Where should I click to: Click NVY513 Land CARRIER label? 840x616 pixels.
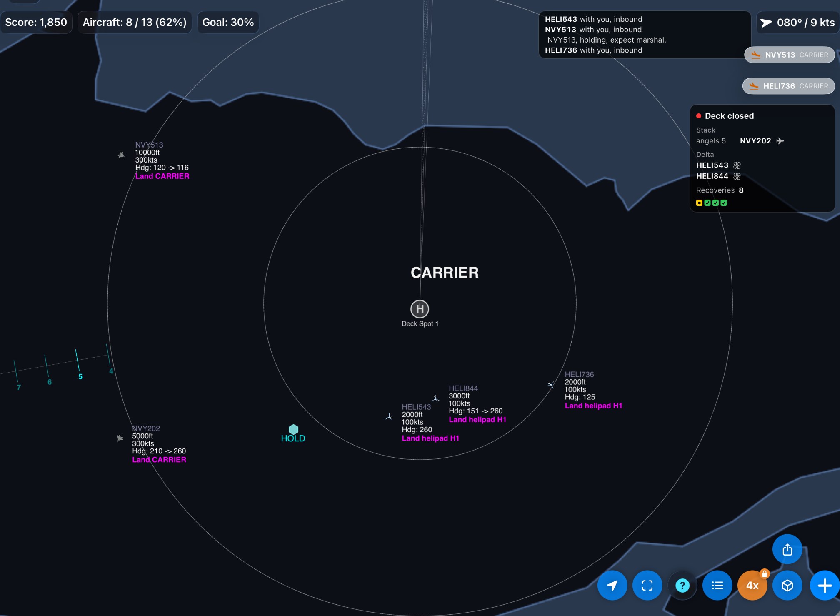(x=162, y=176)
